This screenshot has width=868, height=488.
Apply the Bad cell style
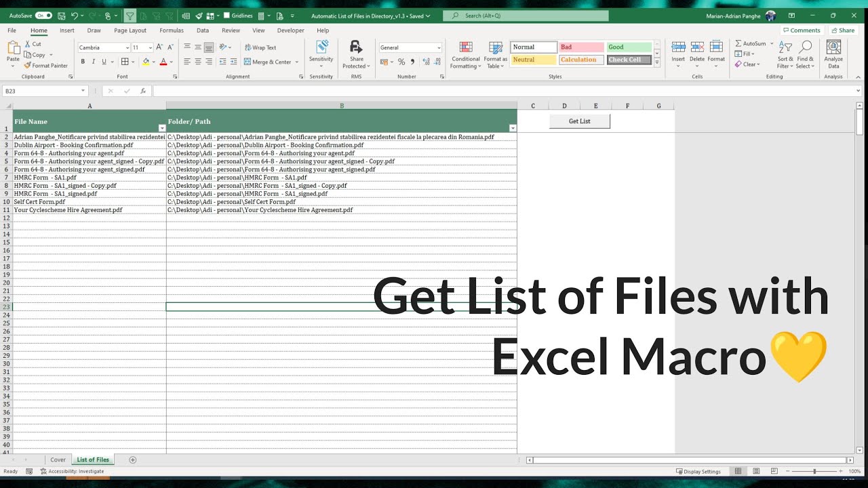(581, 47)
